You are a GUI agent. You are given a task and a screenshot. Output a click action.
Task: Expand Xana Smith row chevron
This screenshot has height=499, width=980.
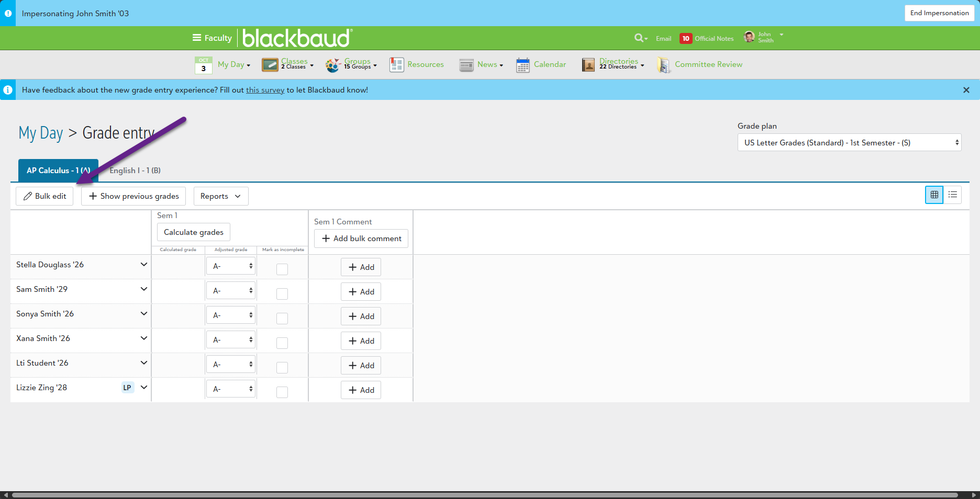coord(143,338)
